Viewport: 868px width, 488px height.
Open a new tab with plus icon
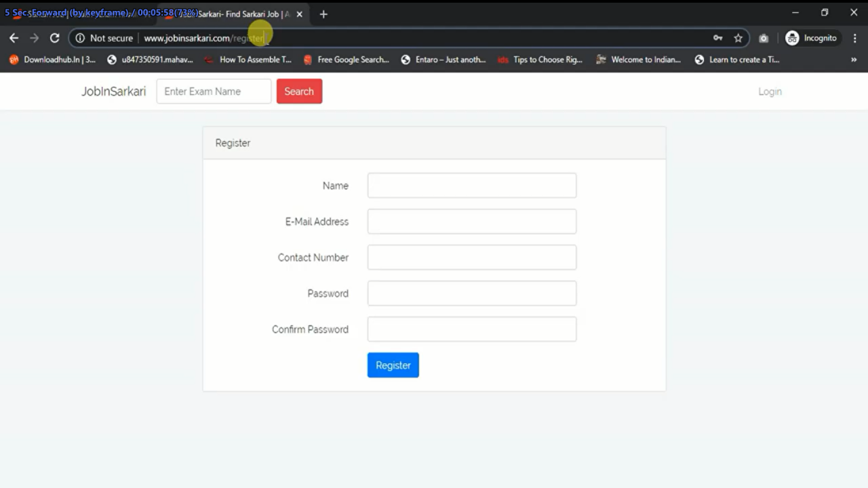point(323,14)
